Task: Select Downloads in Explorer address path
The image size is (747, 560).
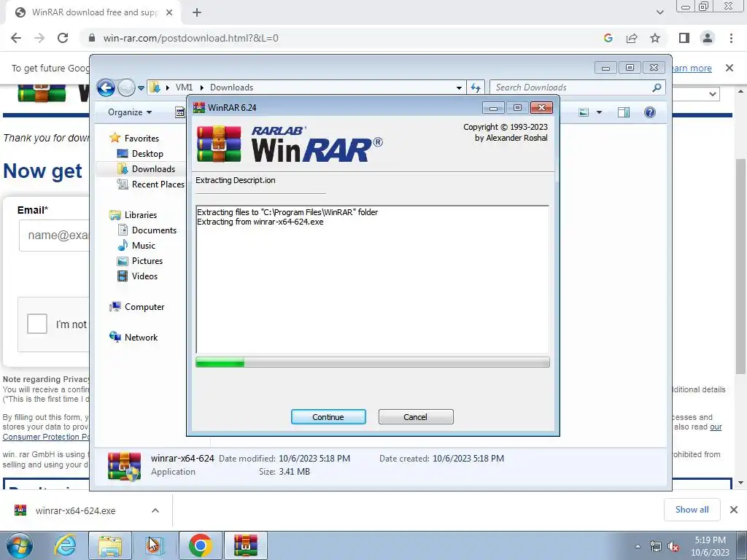Action: point(231,87)
